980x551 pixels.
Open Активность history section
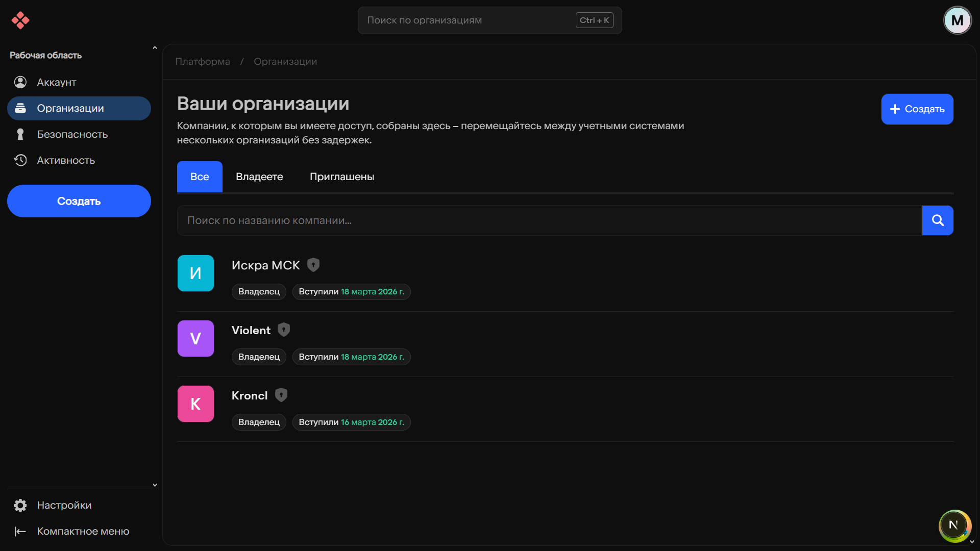(66, 160)
